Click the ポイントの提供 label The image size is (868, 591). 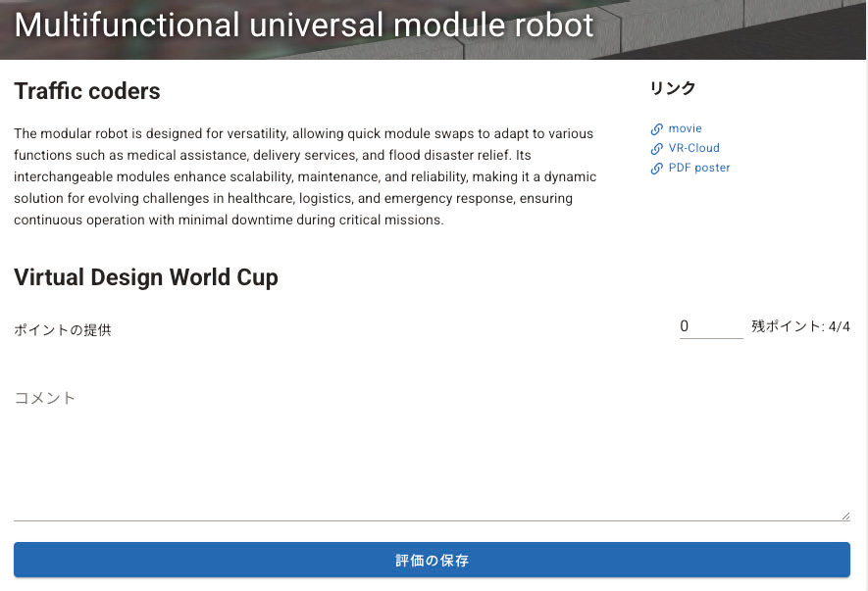pyautogui.click(x=63, y=330)
